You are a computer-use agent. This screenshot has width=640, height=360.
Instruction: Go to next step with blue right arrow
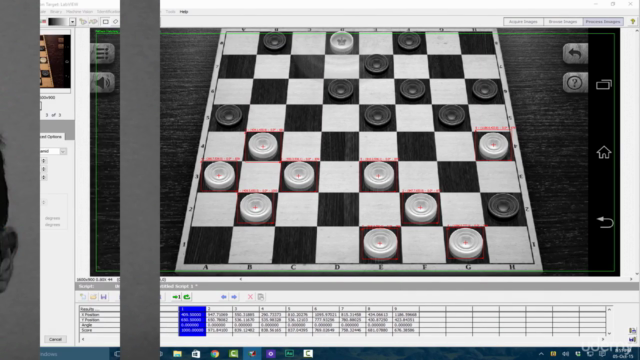[234, 297]
